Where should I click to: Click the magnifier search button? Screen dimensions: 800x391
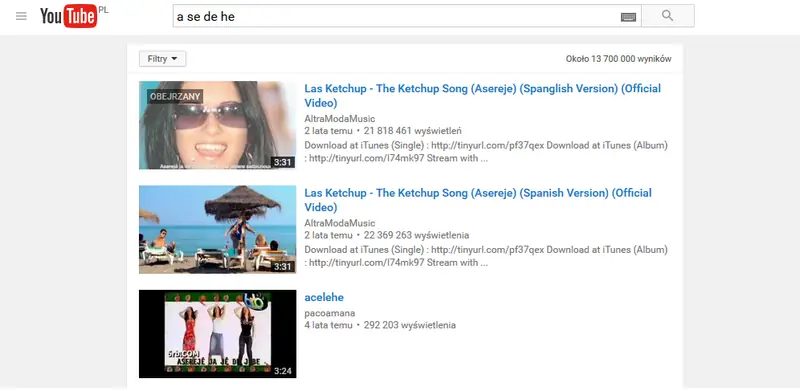[x=667, y=16]
